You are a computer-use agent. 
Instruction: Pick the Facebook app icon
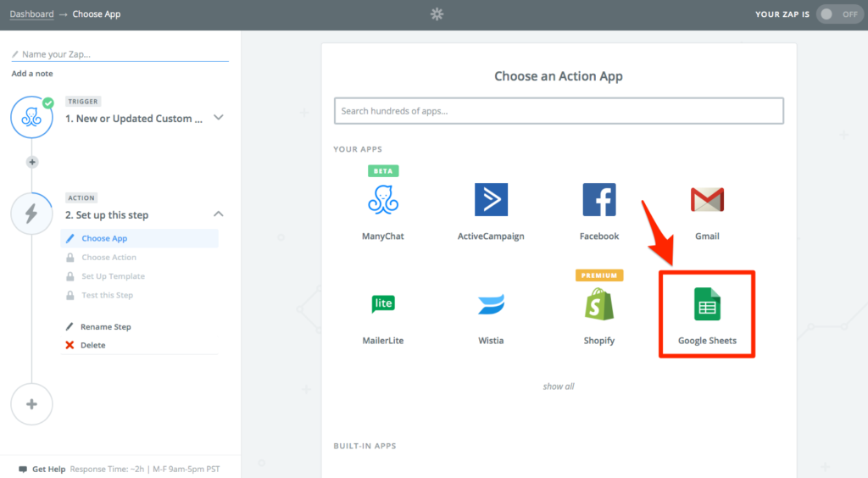599,200
